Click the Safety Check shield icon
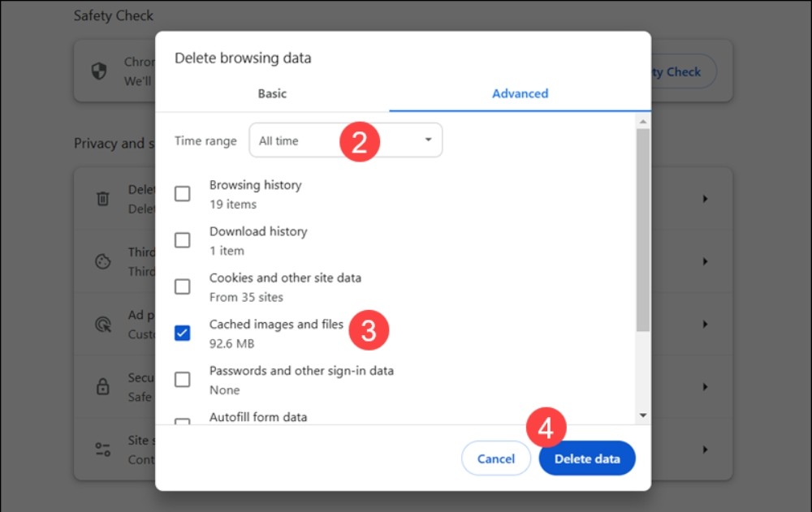Image resolution: width=812 pixels, height=512 pixels. tap(99, 71)
